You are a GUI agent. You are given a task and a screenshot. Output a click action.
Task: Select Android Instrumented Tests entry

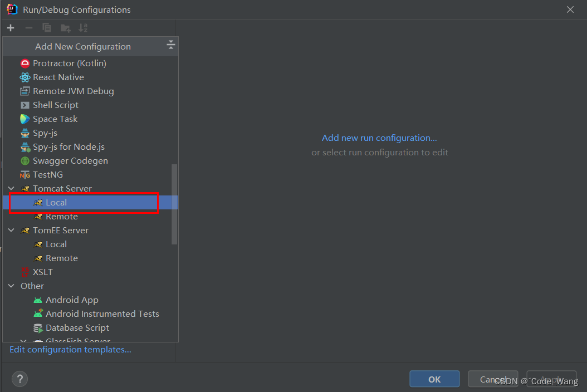(90, 313)
